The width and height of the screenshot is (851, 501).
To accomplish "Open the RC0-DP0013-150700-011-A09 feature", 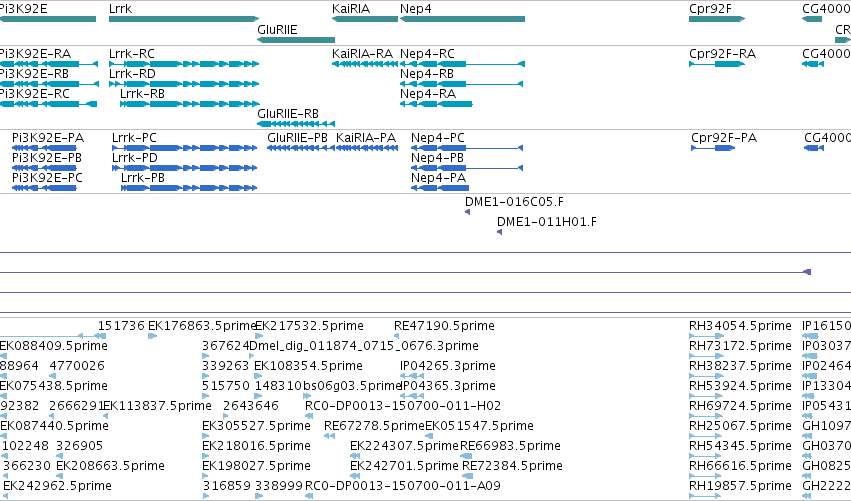I will click(403, 486).
